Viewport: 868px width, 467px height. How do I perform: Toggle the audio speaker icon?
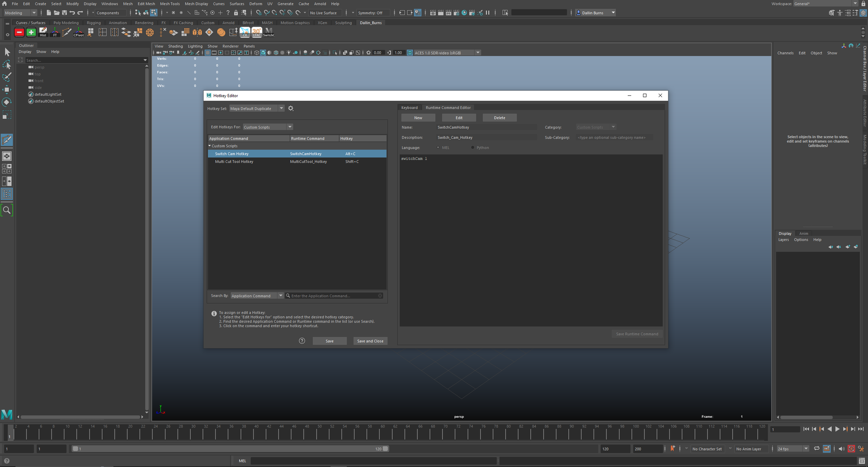841,449
